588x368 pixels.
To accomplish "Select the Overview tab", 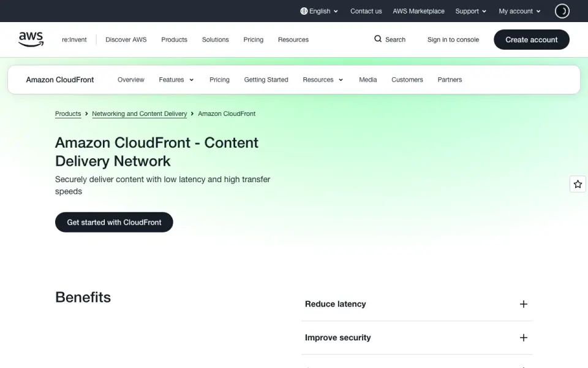I will pyautogui.click(x=131, y=80).
